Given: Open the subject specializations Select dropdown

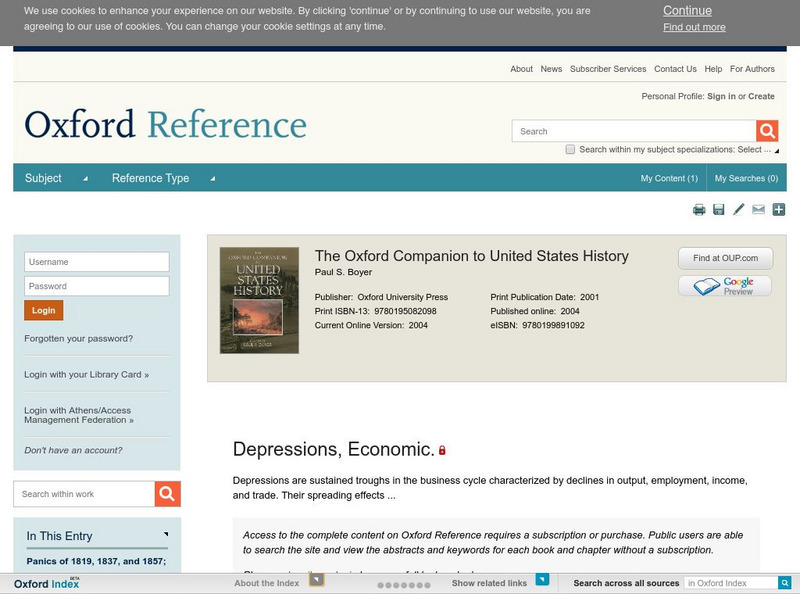Looking at the screenshot, I should 758,150.
